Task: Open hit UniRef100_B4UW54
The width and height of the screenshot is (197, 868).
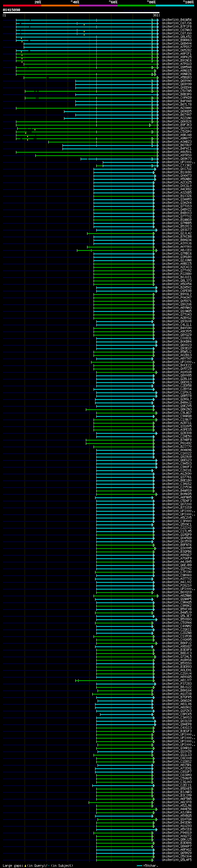Action: pos(177,20)
